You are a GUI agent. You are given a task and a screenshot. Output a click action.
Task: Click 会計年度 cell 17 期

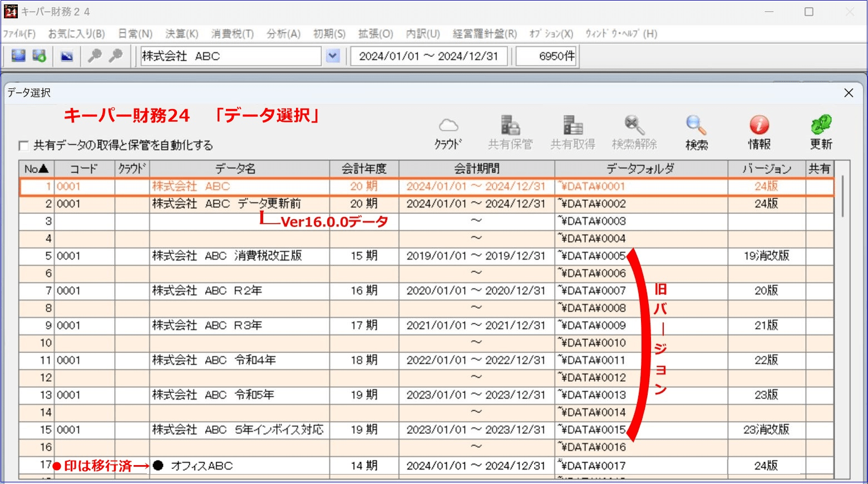click(364, 326)
